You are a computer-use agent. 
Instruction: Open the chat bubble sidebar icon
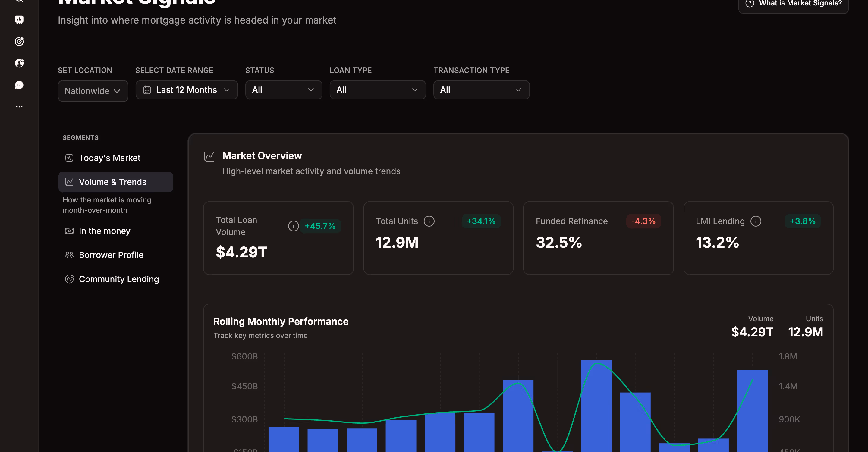(19, 85)
